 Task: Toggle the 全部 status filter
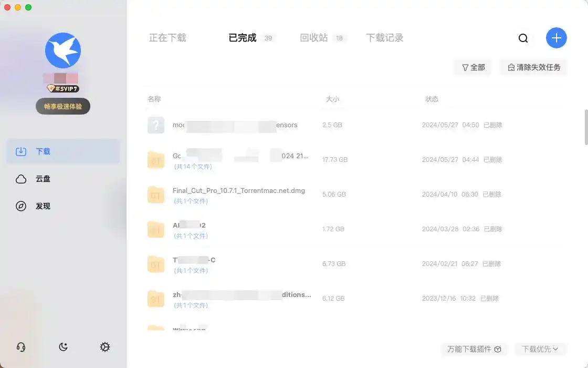point(472,67)
